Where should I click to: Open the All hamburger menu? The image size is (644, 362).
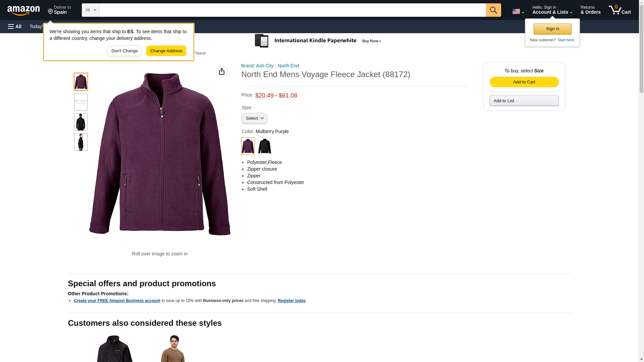click(15, 26)
